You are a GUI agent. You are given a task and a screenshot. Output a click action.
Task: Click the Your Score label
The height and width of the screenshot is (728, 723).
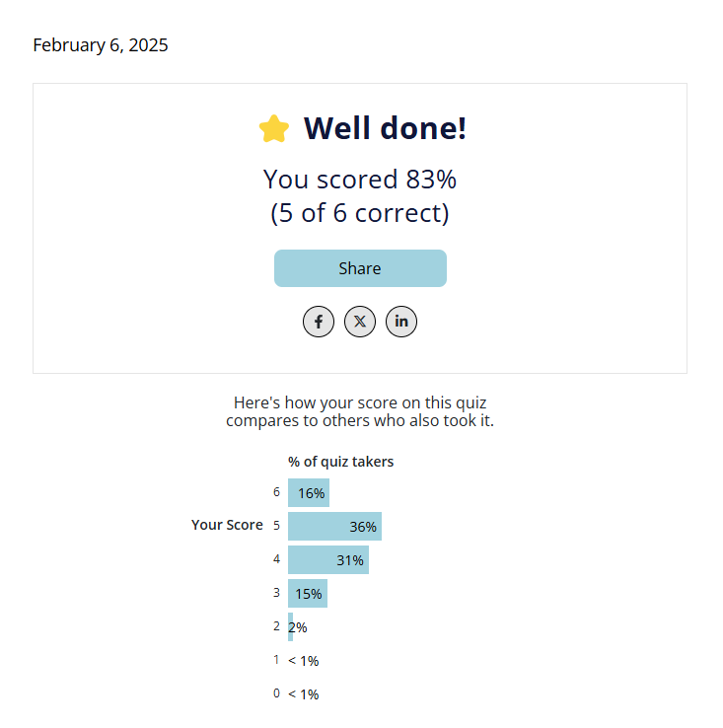pos(227,525)
